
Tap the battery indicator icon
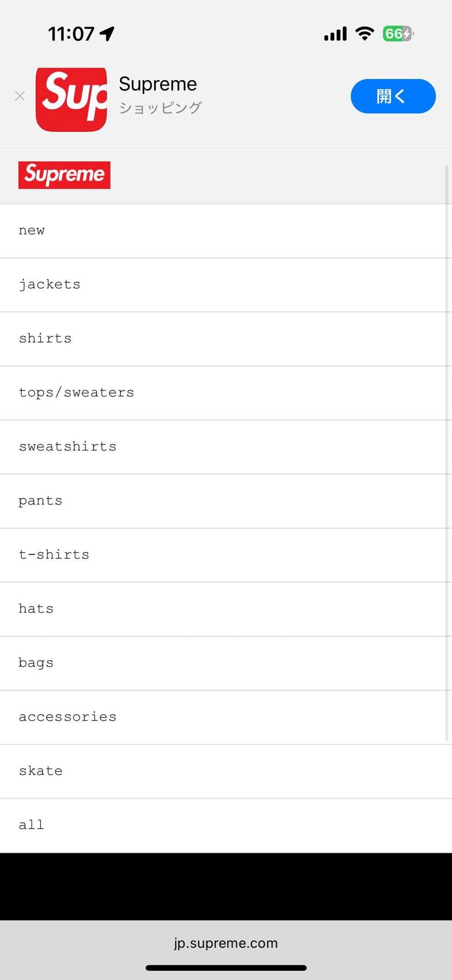398,34
